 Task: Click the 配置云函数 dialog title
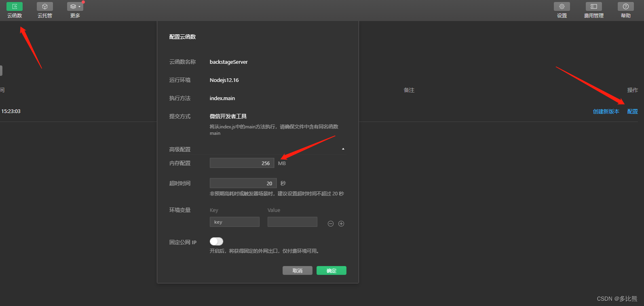tap(182, 37)
